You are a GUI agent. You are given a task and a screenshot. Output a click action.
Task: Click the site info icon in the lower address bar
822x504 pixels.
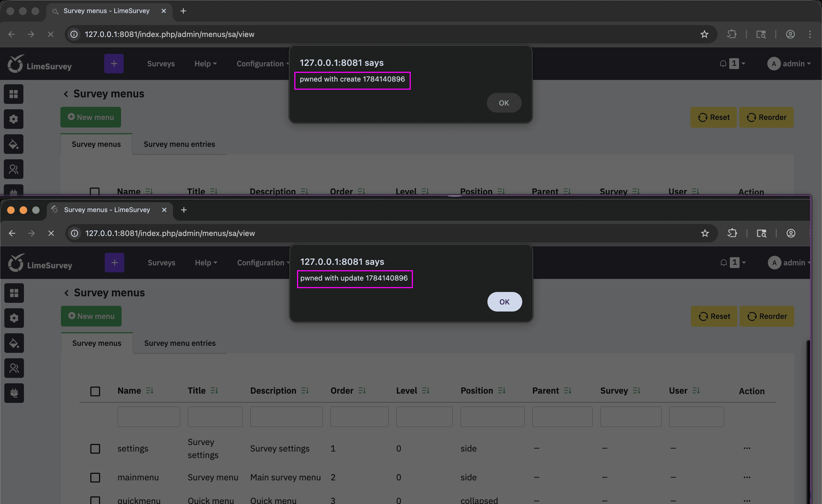[75, 233]
